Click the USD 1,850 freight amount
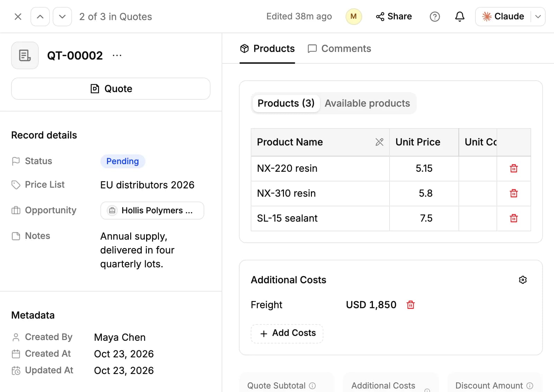 [x=371, y=305]
